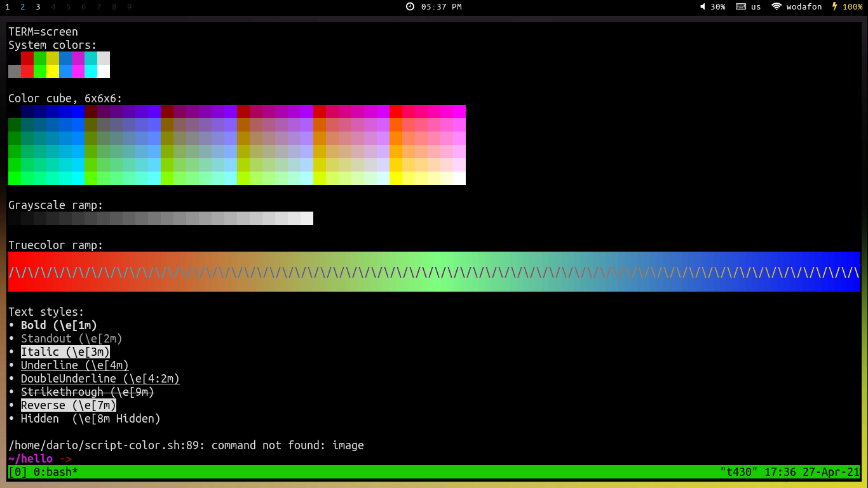The height and width of the screenshot is (488, 868).
Task: Click the 'Grayscale ramp:' heading
Action: click(56, 205)
